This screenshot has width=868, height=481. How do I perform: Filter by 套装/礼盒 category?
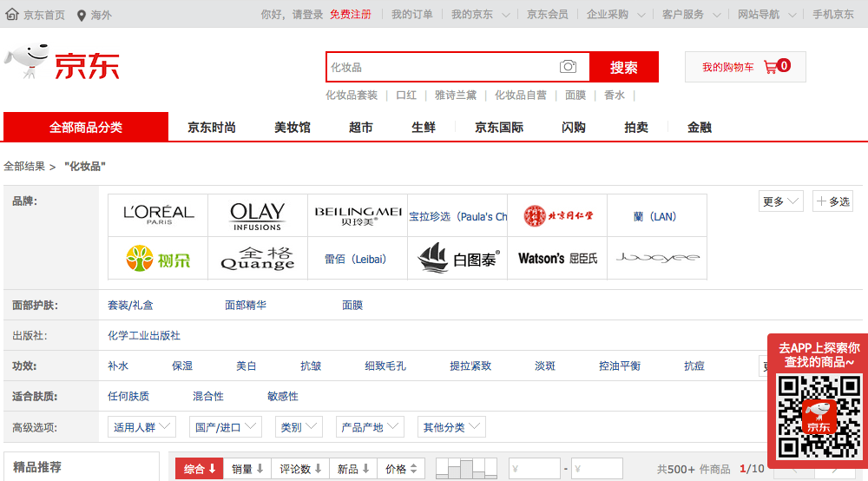pyautogui.click(x=131, y=305)
